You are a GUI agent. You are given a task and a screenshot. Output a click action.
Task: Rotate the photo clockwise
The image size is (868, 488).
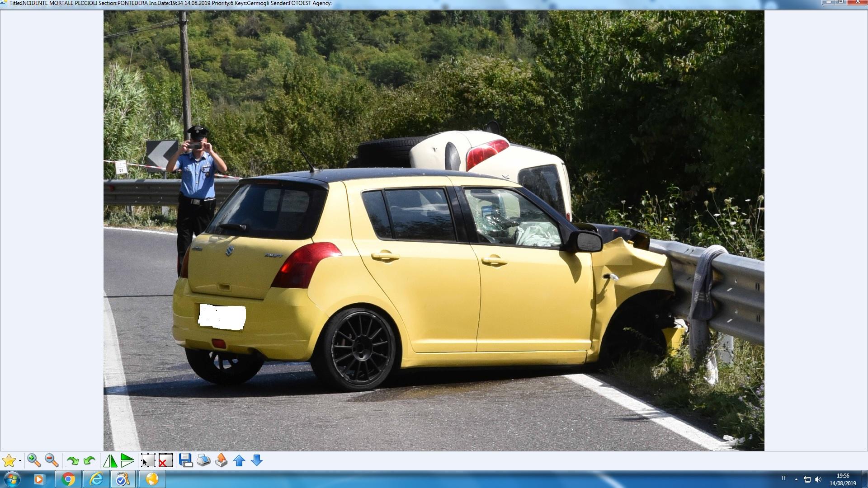72,461
